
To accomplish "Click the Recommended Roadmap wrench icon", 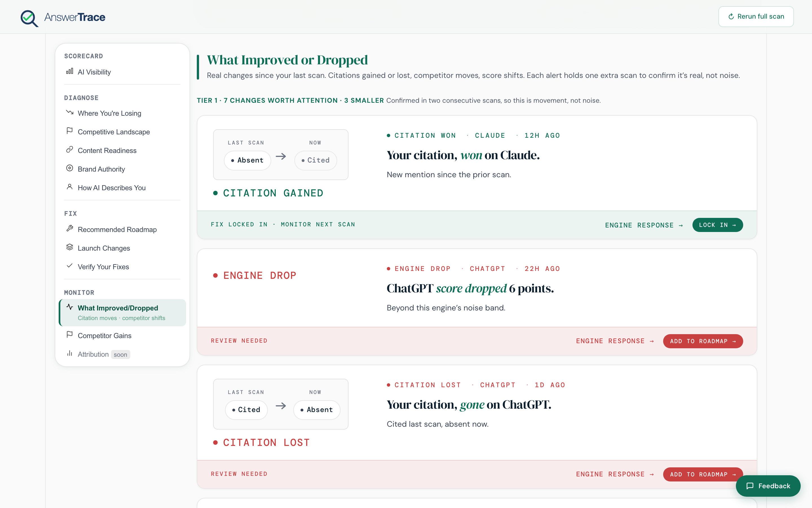I will click(69, 229).
